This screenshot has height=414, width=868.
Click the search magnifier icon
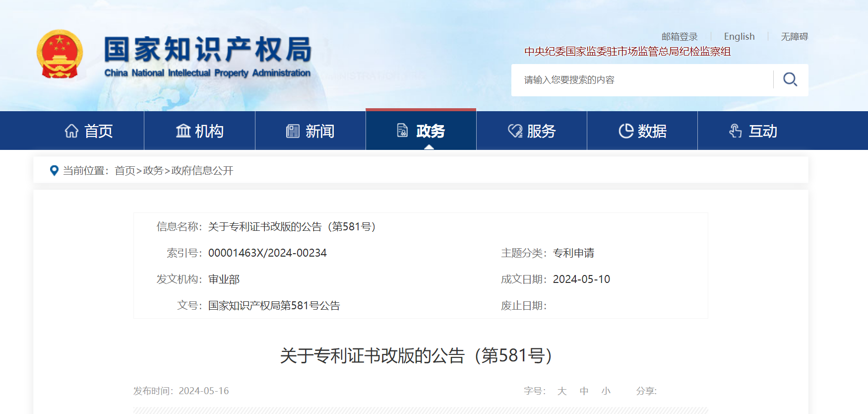point(790,79)
